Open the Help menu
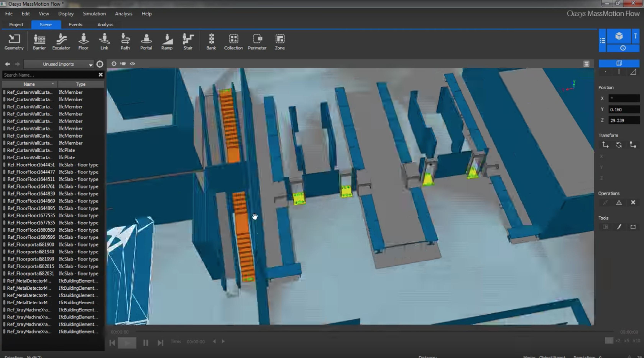The width and height of the screenshot is (644, 358). click(x=146, y=14)
